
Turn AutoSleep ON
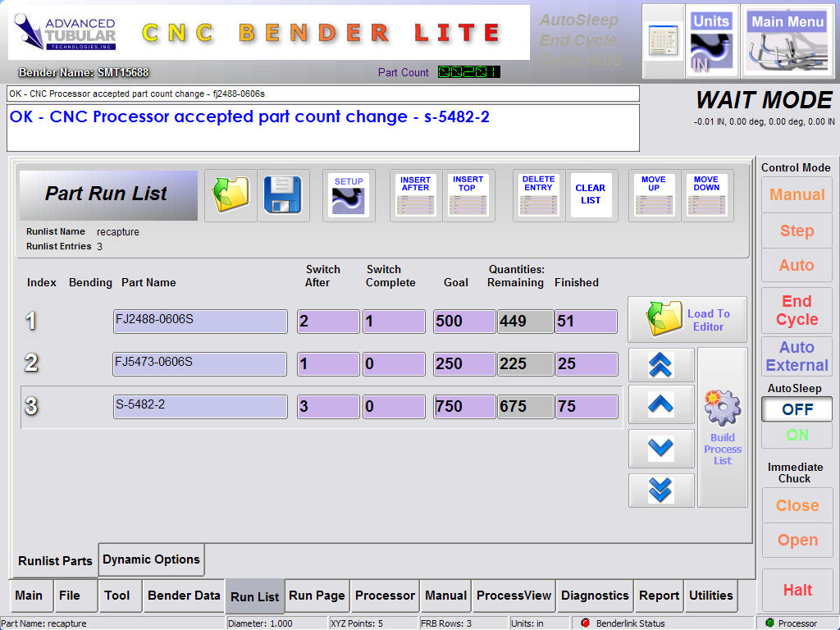[797, 435]
